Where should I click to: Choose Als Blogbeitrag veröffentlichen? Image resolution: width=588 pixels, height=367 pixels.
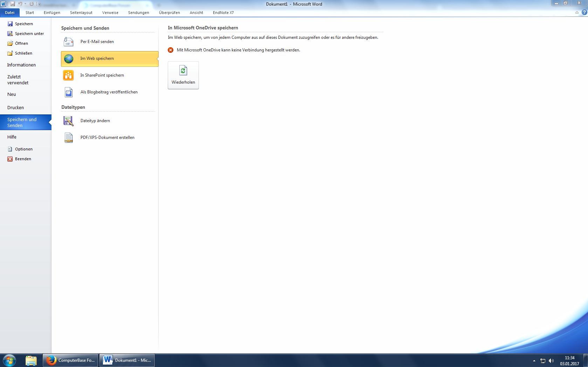109,92
